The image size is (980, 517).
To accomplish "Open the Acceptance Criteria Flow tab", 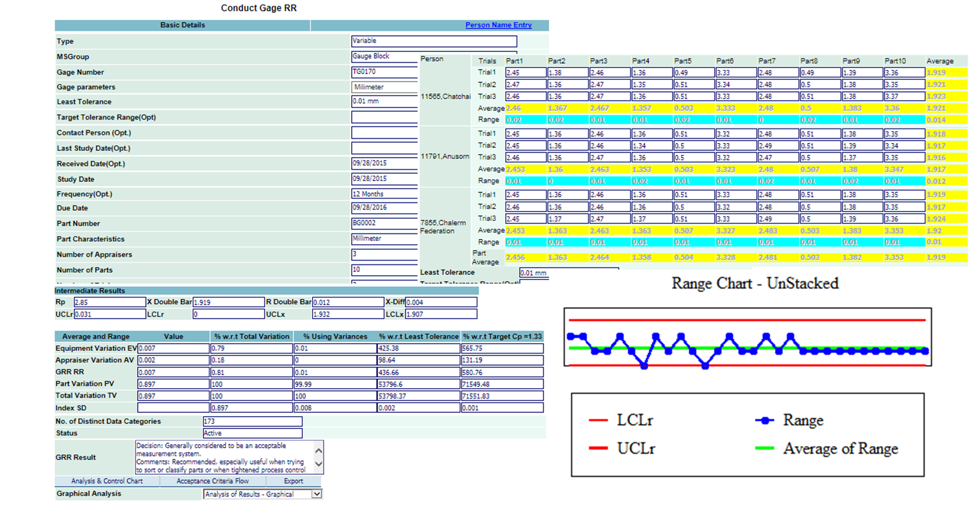I will tap(213, 481).
